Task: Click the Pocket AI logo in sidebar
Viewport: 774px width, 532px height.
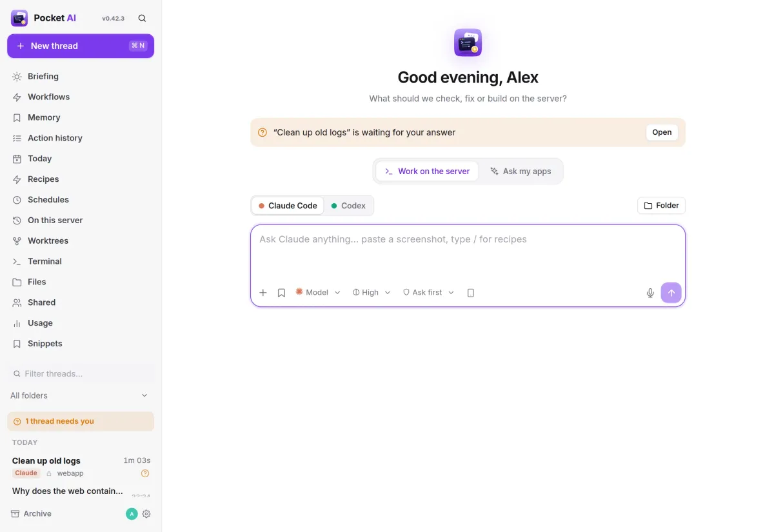Action: pyautogui.click(x=19, y=18)
